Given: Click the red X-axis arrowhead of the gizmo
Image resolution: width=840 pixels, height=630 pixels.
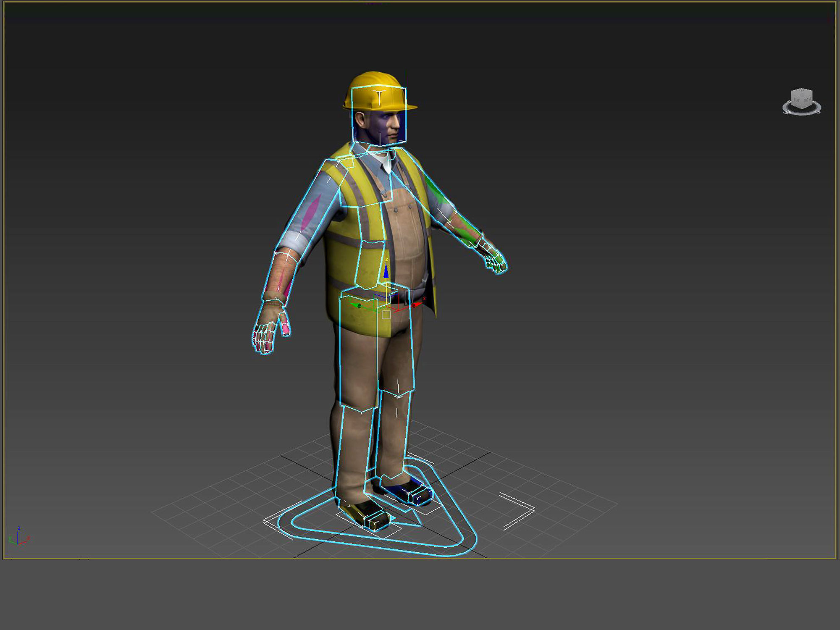Looking at the screenshot, I should [417, 304].
